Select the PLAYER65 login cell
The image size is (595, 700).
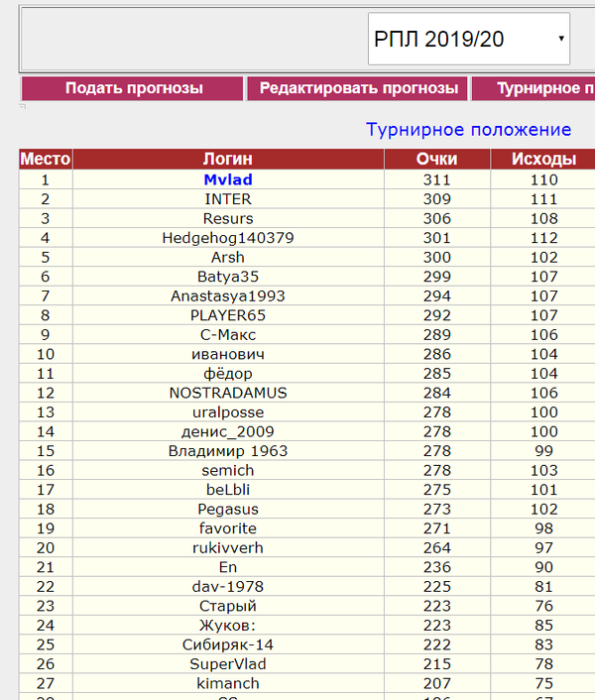point(228,315)
